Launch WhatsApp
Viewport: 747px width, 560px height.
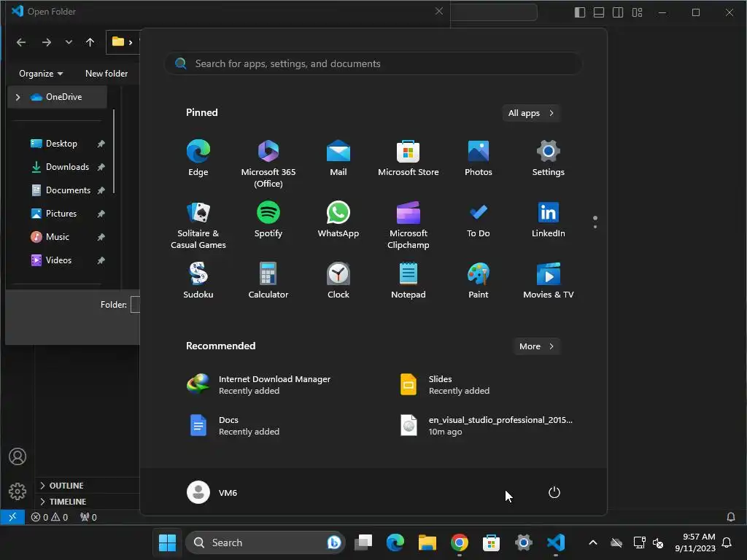click(338, 219)
